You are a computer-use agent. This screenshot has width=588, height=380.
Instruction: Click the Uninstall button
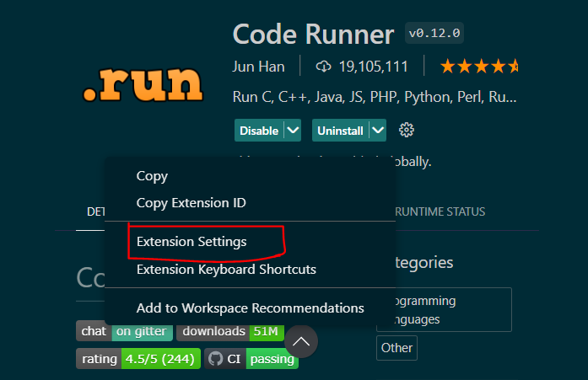click(340, 131)
